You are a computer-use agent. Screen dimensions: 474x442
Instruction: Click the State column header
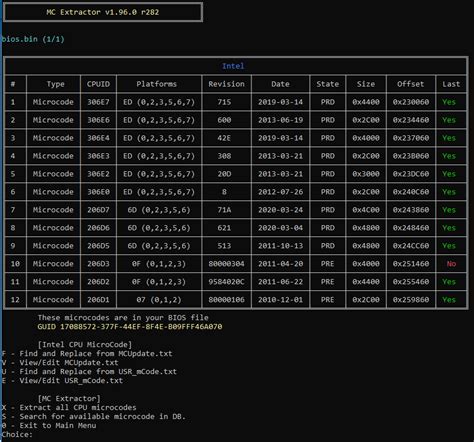coord(328,84)
